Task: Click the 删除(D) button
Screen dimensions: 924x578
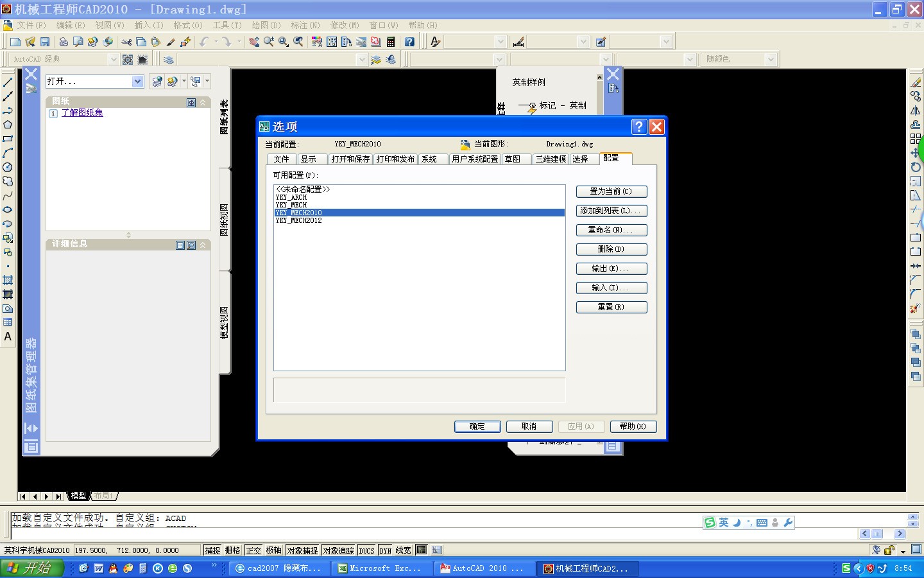Action: point(612,249)
